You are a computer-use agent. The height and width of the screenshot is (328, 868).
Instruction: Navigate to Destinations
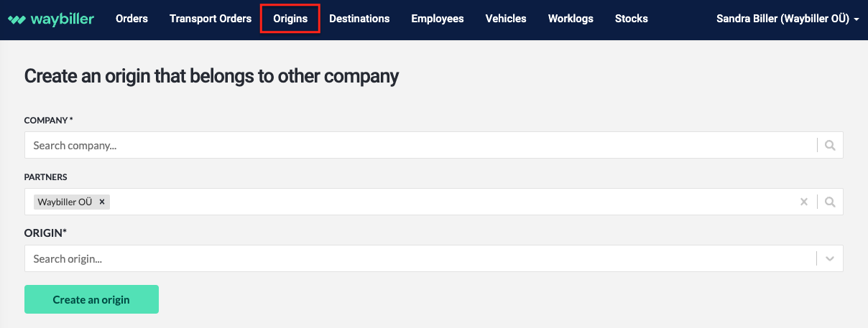tap(359, 19)
